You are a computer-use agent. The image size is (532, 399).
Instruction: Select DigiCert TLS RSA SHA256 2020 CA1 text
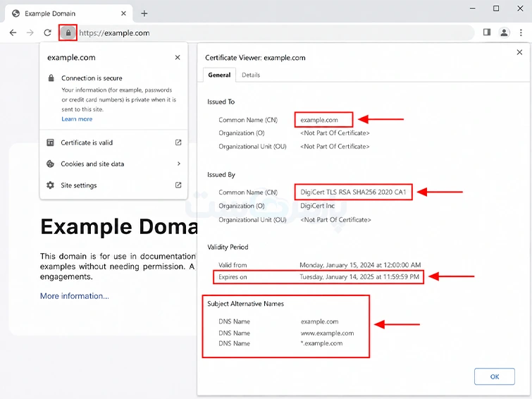(x=353, y=192)
